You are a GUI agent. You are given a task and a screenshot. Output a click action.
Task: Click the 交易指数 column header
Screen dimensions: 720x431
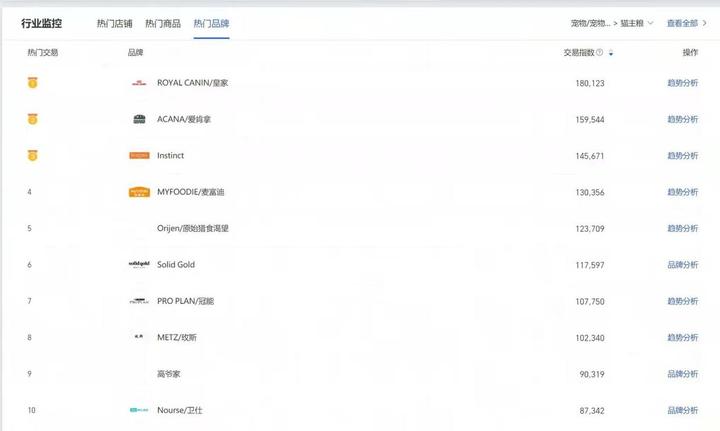[x=579, y=52]
